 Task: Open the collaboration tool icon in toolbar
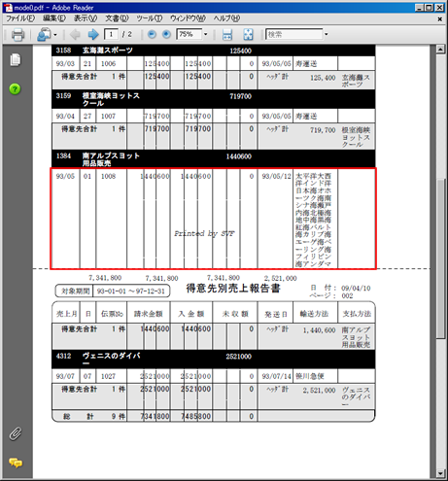[x=43, y=34]
